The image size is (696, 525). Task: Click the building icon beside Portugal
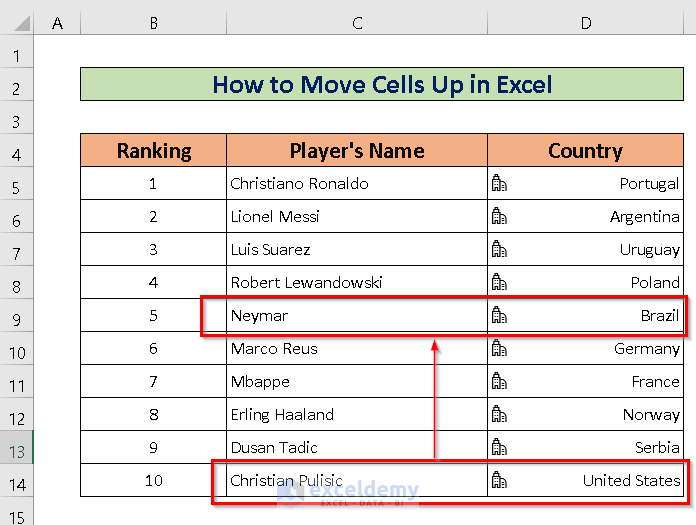pos(499,183)
